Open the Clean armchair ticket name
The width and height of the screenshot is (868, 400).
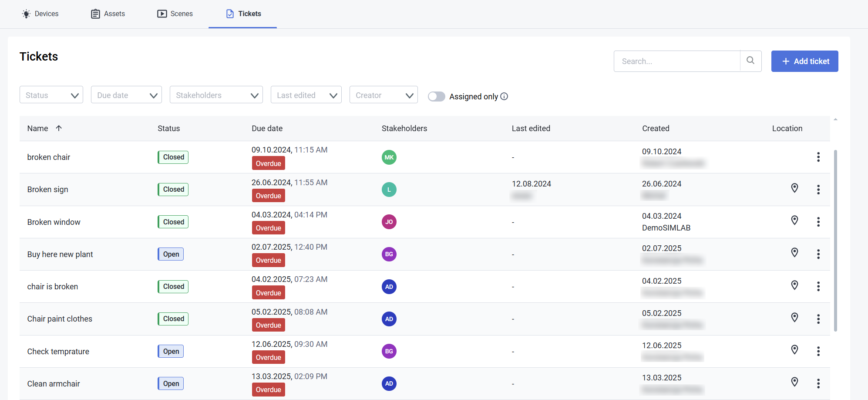coord(54,384)
